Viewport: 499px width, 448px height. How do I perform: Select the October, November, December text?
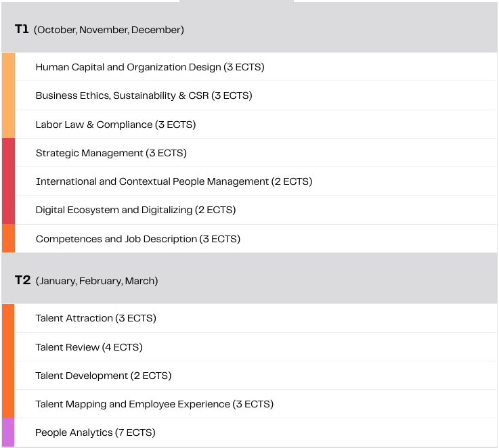pyautogui.click(x=109, y=30)
